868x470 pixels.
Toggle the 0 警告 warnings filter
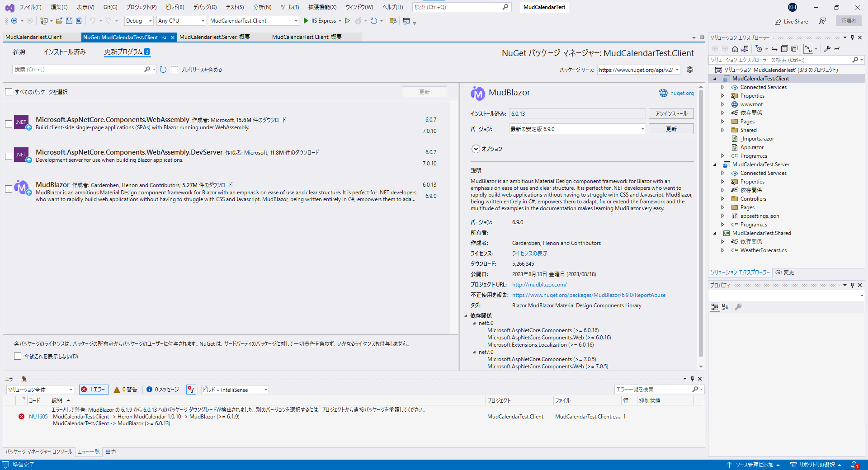[x=125, y=390]
